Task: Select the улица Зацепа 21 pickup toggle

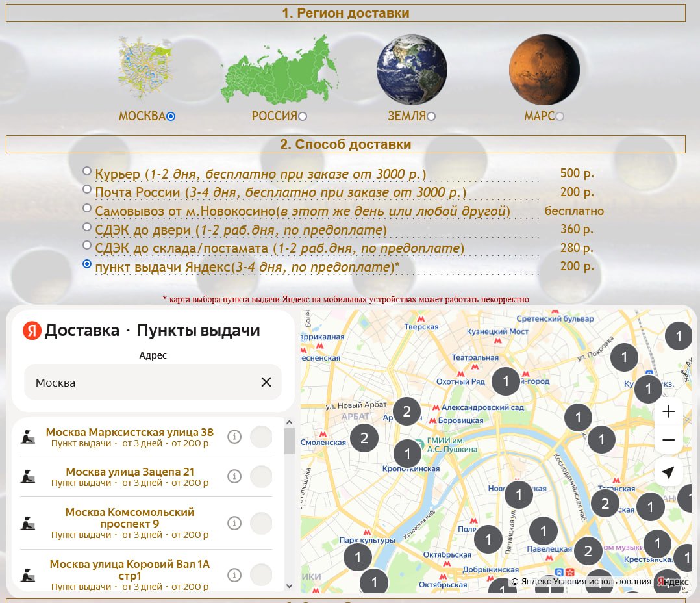Action: tap(261, 476)
